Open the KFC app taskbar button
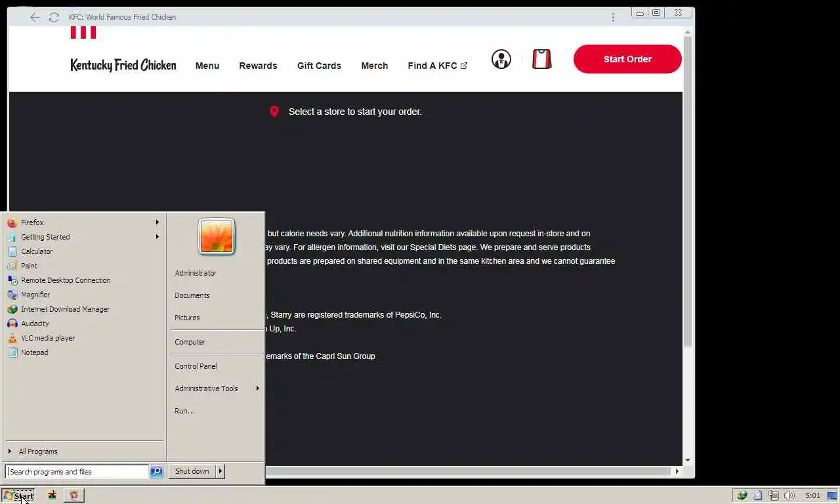840x504 pixels. pos(73,495)
